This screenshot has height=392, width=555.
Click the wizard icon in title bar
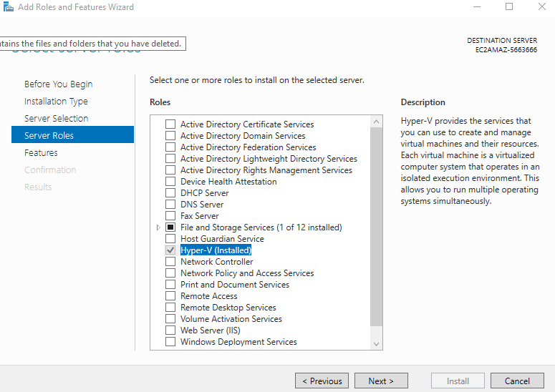tap(8, 6)
